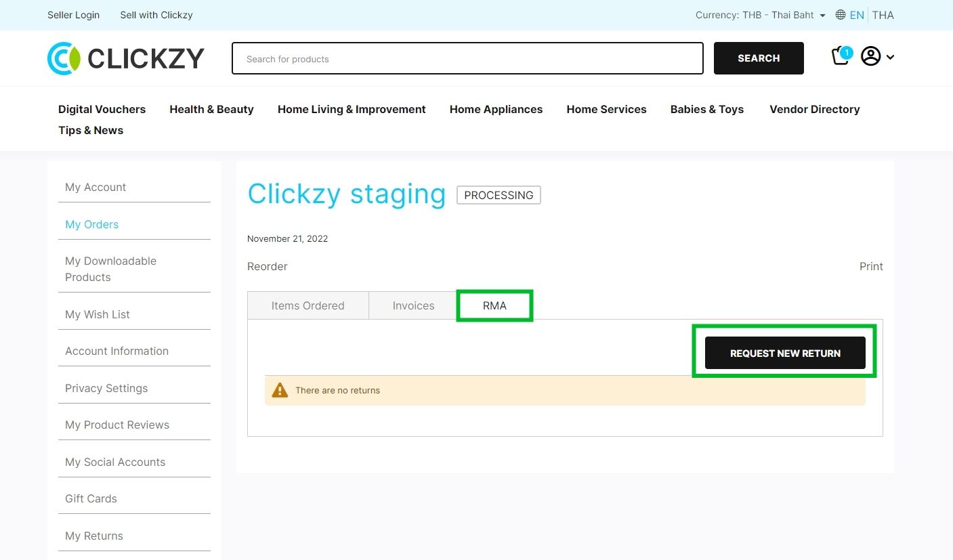Screen dimensions: 953x560
Task: Focus the Search for products field
Action: click(x=467, y=58)
